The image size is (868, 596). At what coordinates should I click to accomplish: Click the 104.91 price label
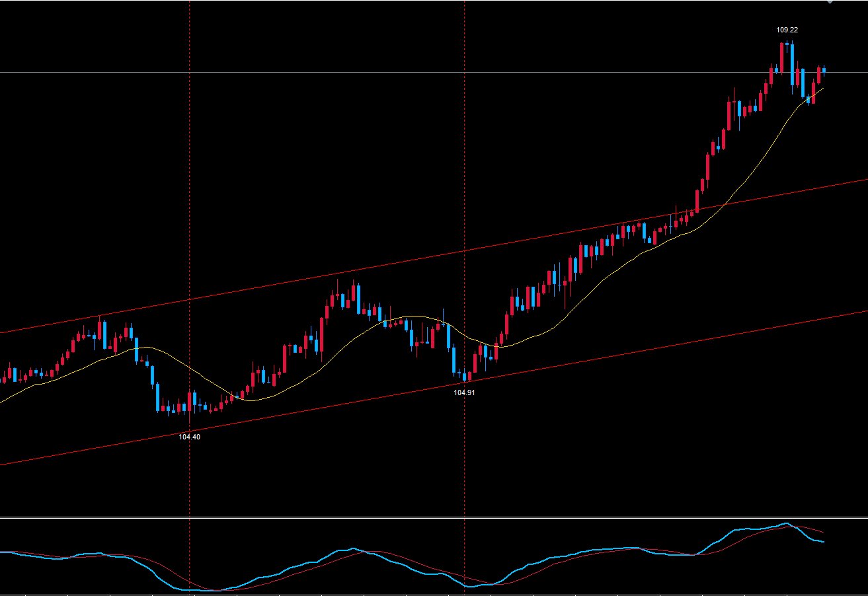(x=464, y=392)
